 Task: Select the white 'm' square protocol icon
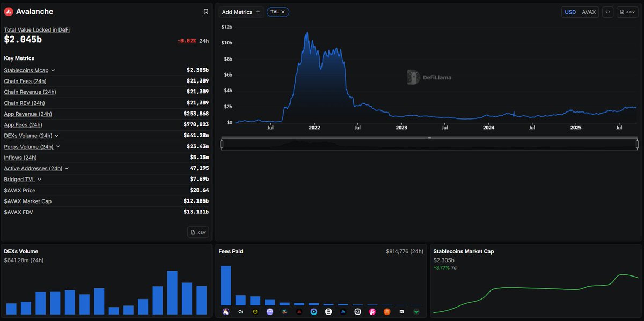tap(401, 311)
